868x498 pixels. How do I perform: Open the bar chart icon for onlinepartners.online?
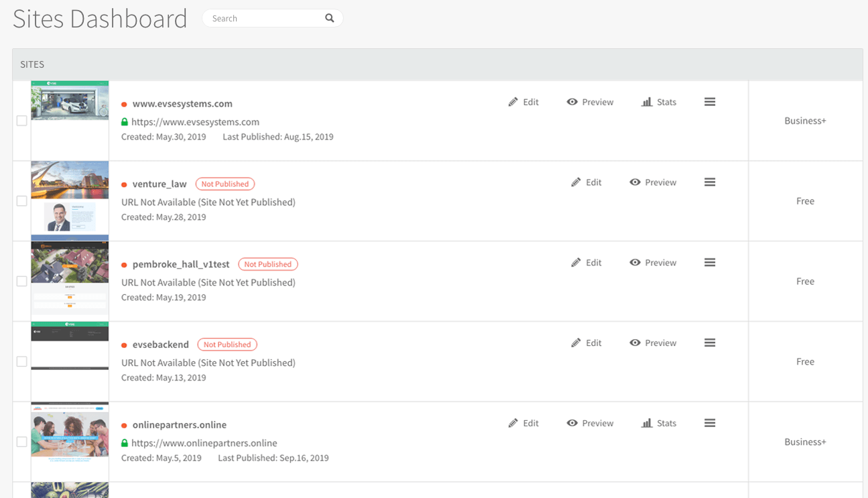(647, 423)
